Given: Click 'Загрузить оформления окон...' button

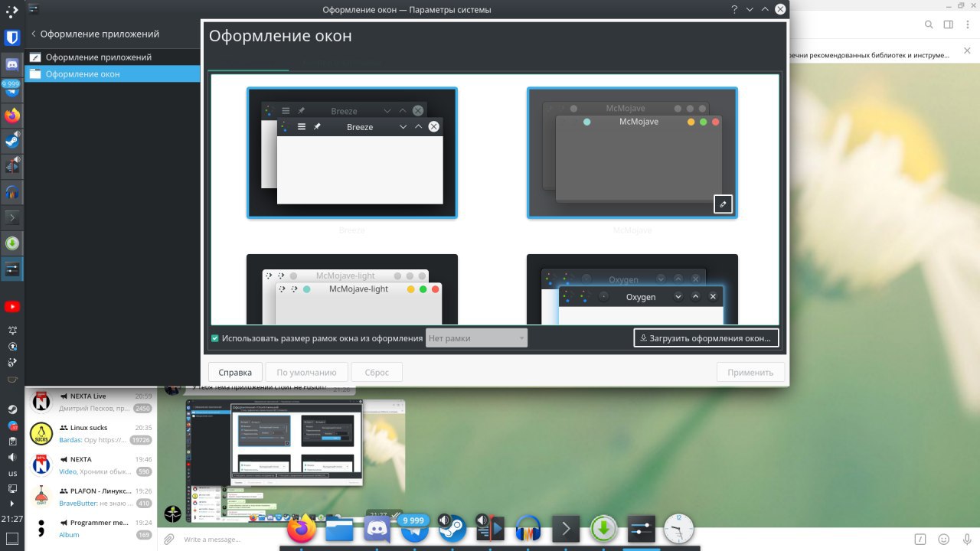Looking at the screenshot, I should (707, 338).
